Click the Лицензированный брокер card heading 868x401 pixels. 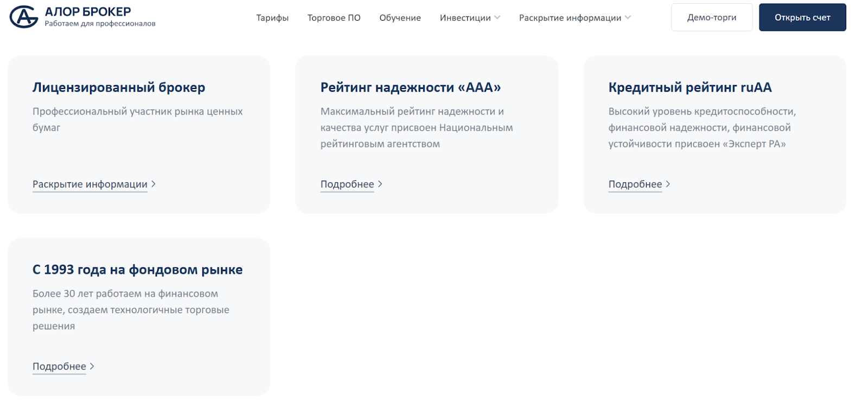[x=119, y=87]
